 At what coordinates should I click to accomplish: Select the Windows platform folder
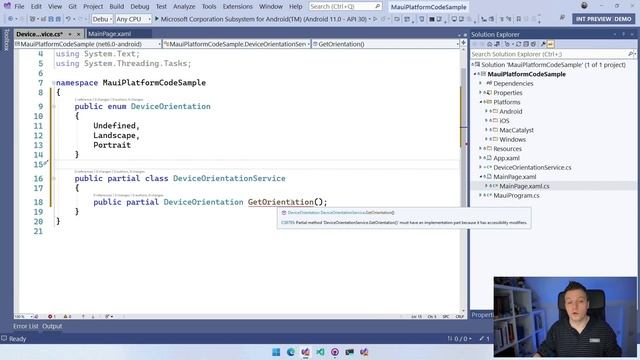(x=512, y=140)
